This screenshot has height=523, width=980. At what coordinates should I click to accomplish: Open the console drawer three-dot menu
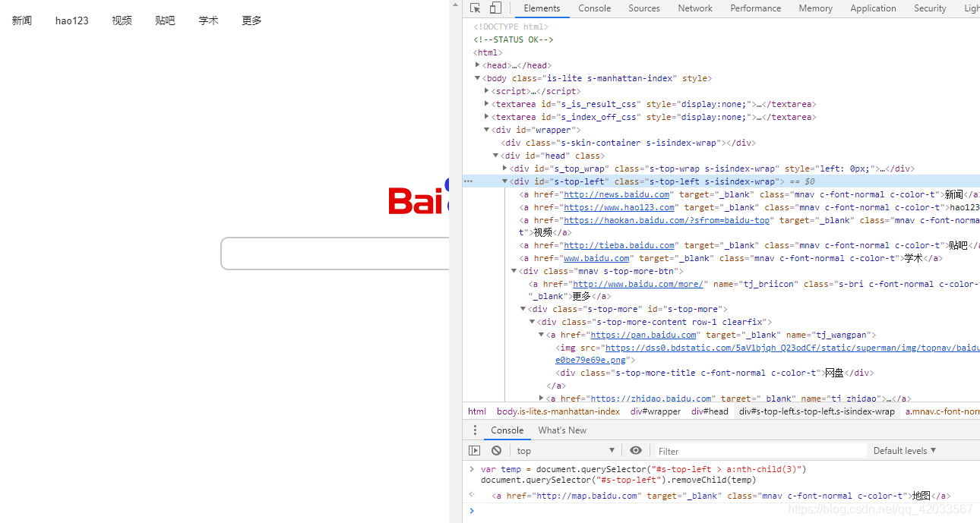(476, 430)
